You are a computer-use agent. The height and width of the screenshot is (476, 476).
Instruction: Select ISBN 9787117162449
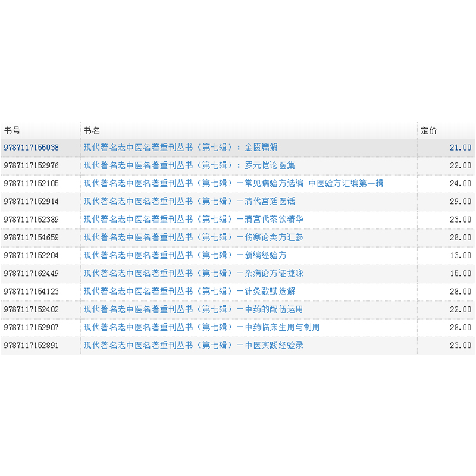click(32, 273)
